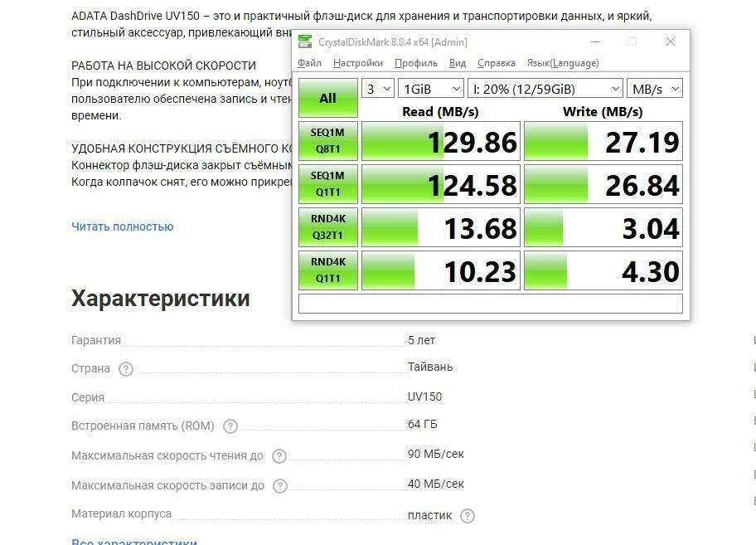The width and height of the screenshot is (756, 545).
Task: Open help icon next to Встроенная память (ROM)
Action: click(230, 426)
